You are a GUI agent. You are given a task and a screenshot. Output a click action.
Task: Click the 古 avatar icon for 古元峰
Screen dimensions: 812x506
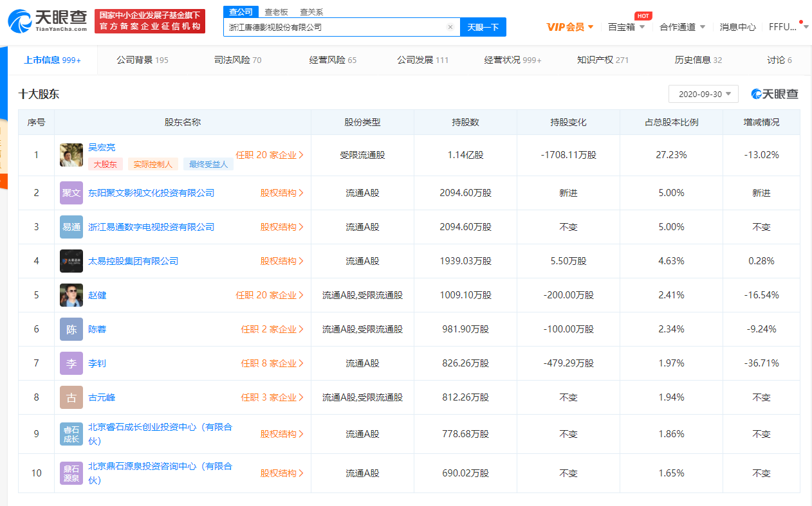[x=71, y=397]
